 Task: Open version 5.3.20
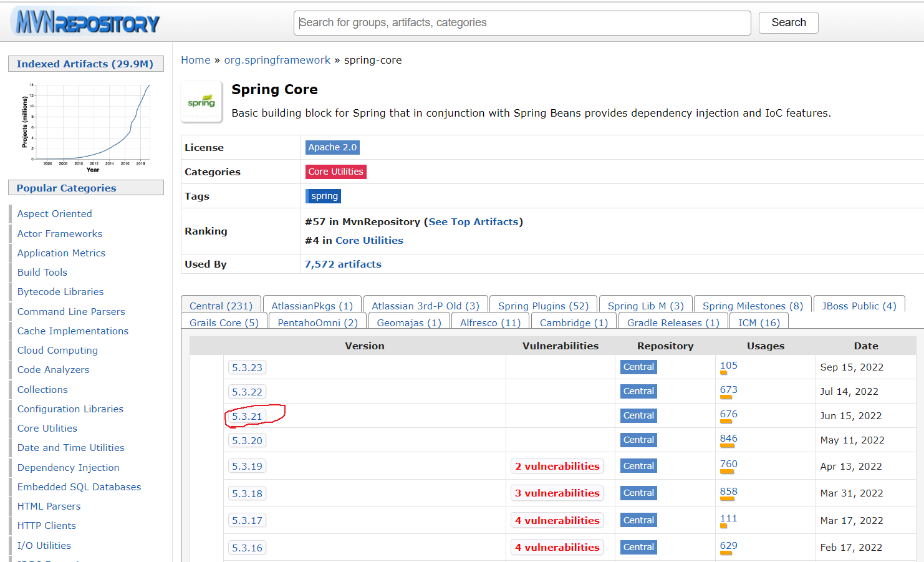coord(247,440)
